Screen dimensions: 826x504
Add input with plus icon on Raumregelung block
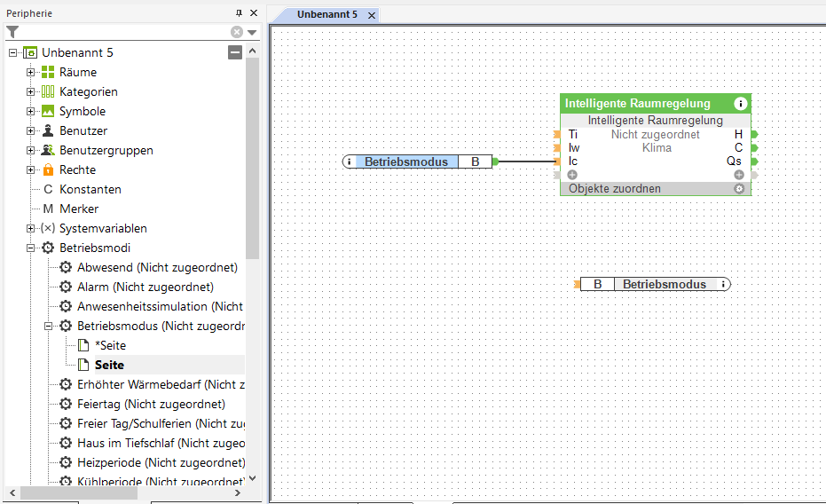[x=572, y=175]
